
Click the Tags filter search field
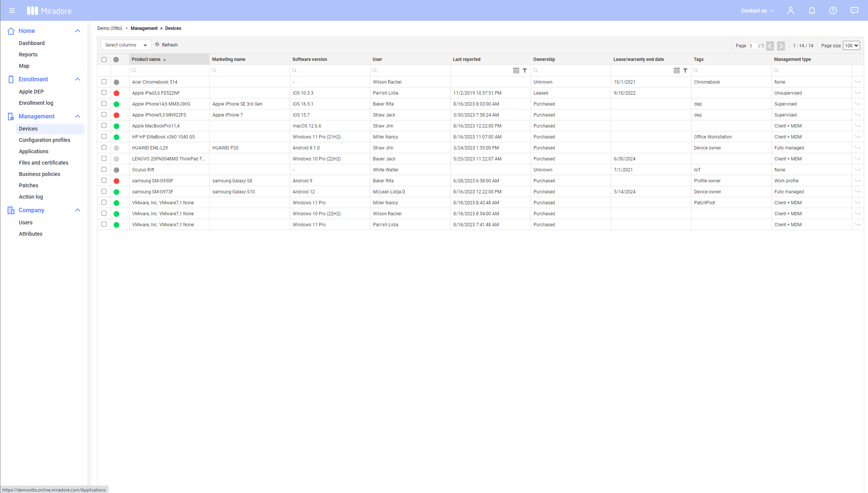[x=731, y=70]
